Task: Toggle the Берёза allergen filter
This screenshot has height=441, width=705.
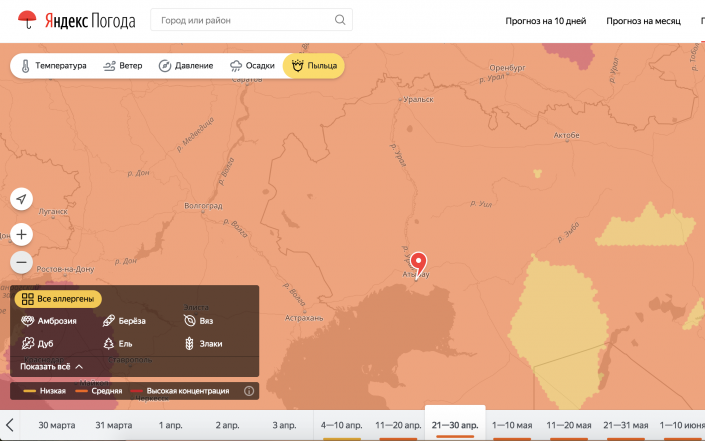Action: point(125,321)
